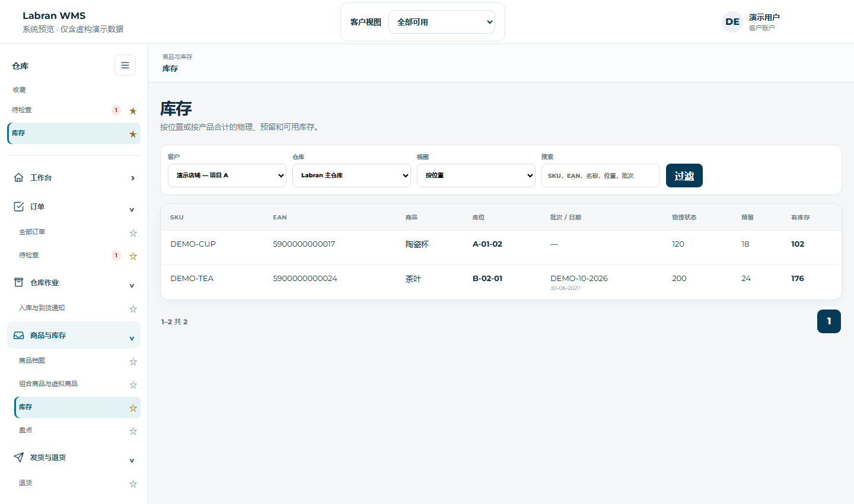Click the 商品与库存 inbox tray icon
Screen dimensions: 854x504
tap(19, 335)
